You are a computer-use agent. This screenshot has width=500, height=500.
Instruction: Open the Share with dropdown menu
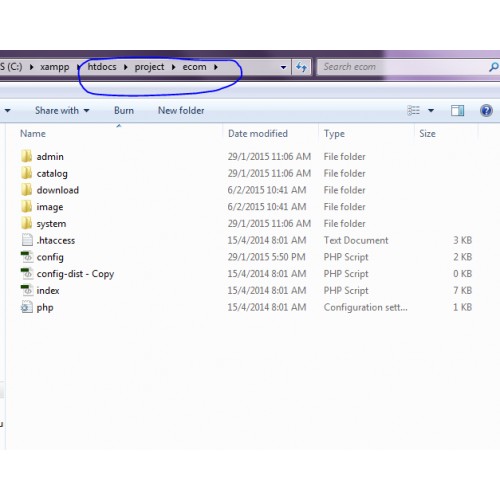[x=62, y=110]
